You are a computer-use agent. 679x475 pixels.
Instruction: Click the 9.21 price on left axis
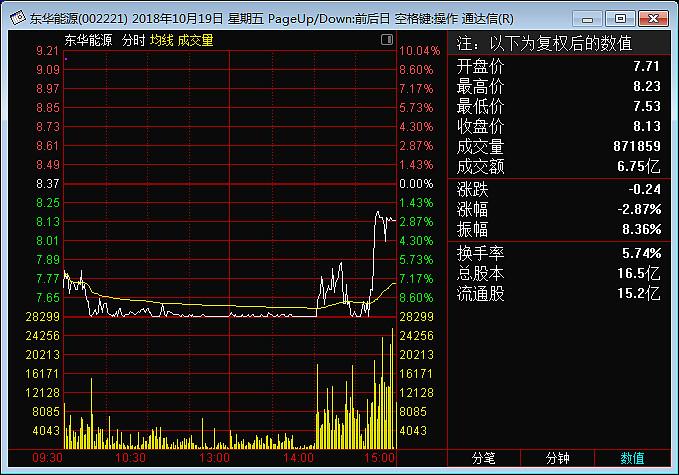click(47, 51)
